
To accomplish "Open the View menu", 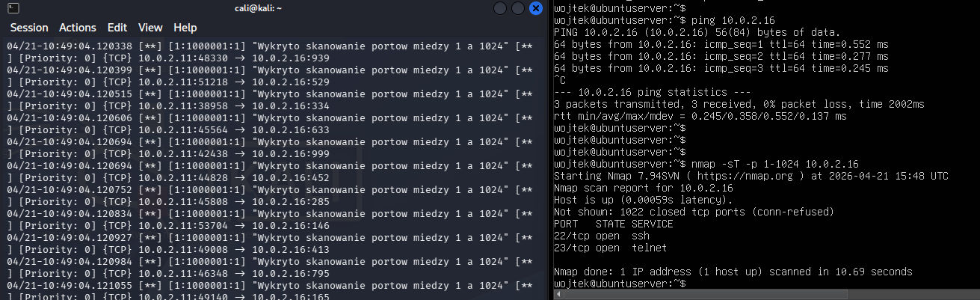I will tap(150, 27).
